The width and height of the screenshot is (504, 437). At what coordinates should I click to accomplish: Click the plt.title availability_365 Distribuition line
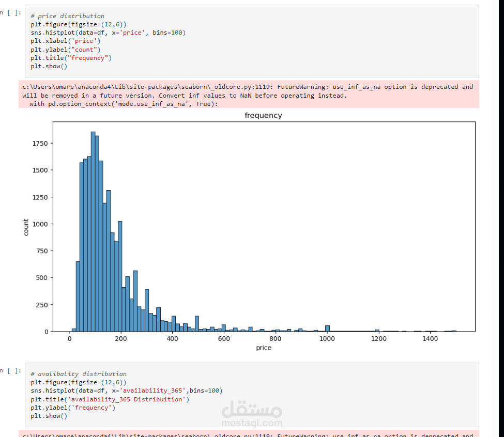[x=110, y=399]
